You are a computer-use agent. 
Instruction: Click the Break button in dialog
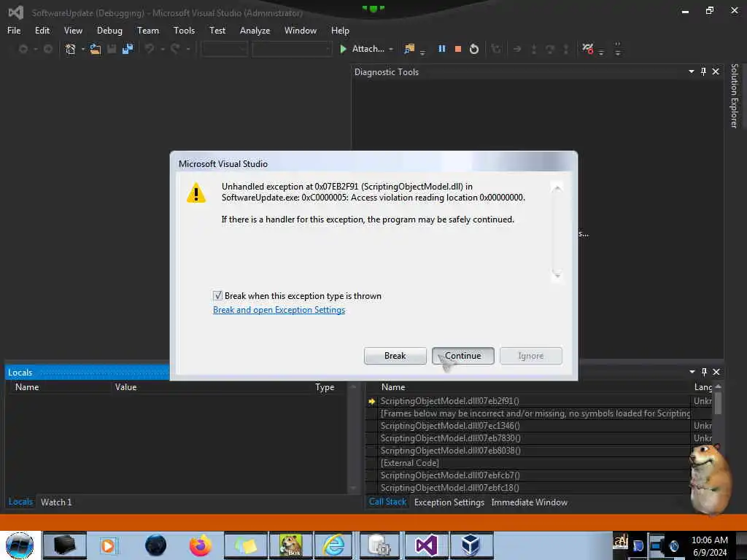pos(395,356)
